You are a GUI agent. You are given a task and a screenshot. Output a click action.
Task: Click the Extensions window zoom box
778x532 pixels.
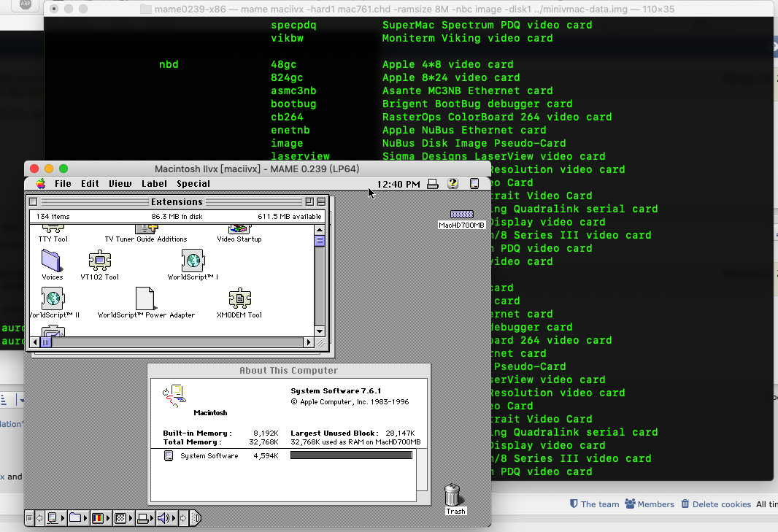pyautogui.click(x=309, y=201)
